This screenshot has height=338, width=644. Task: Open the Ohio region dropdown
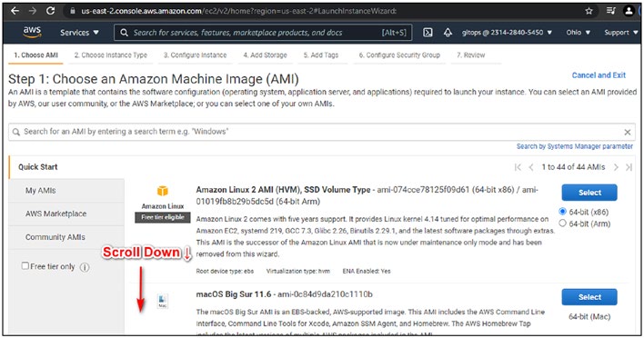pos(578,33)
